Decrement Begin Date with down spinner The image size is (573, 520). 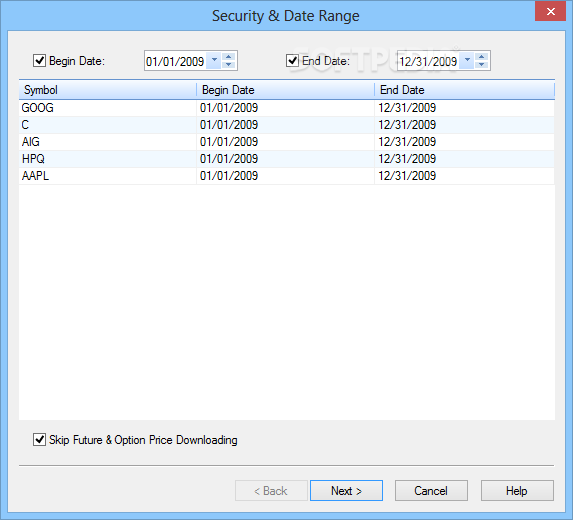pyautogui.click(x=229, y=65)
